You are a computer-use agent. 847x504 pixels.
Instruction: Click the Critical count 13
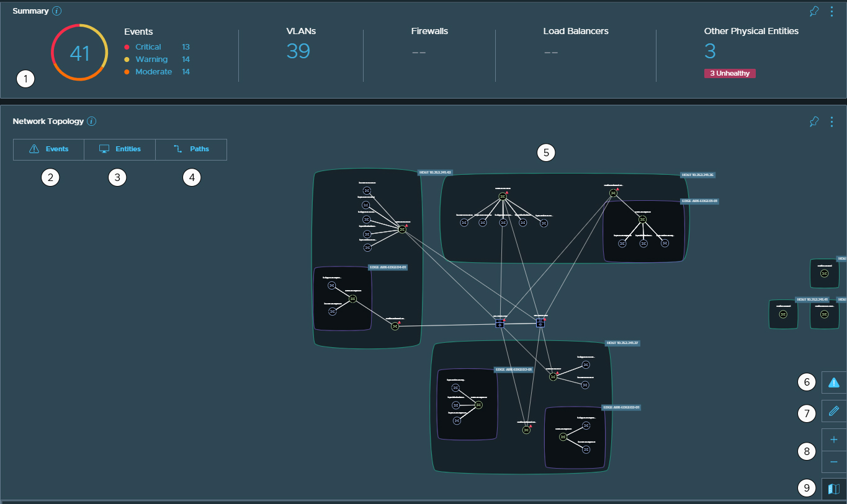pos(186,47)
